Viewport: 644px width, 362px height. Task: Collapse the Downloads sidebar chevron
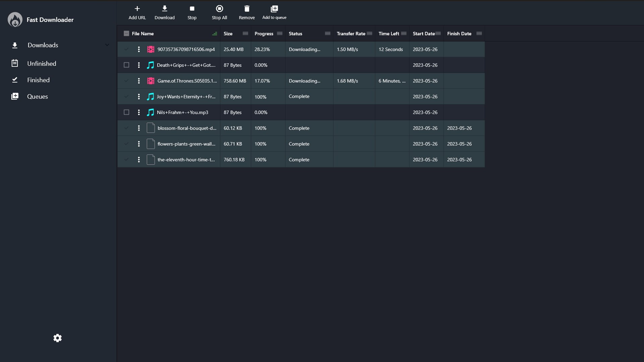107,45
